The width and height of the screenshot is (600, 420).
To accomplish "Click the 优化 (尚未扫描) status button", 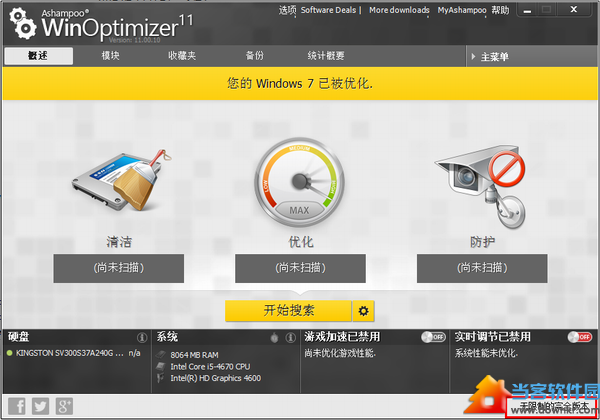I will point(300,268).
